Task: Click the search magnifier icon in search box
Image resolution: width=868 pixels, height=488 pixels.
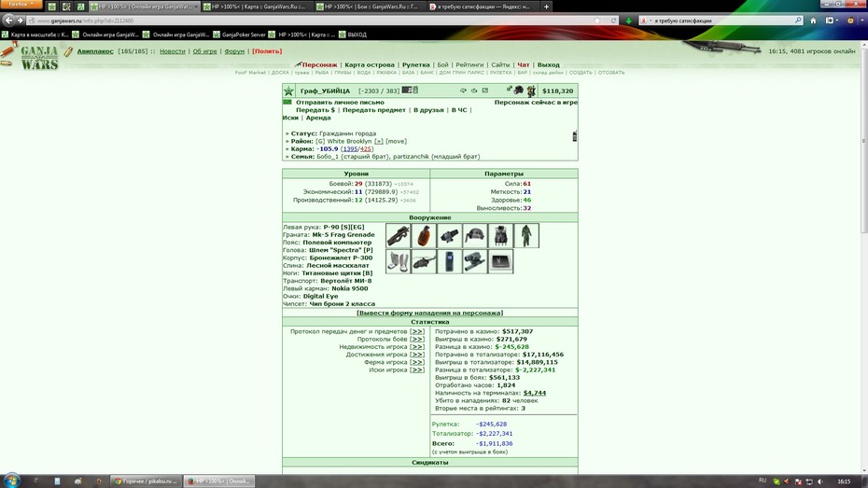Action: click(798, 21)
